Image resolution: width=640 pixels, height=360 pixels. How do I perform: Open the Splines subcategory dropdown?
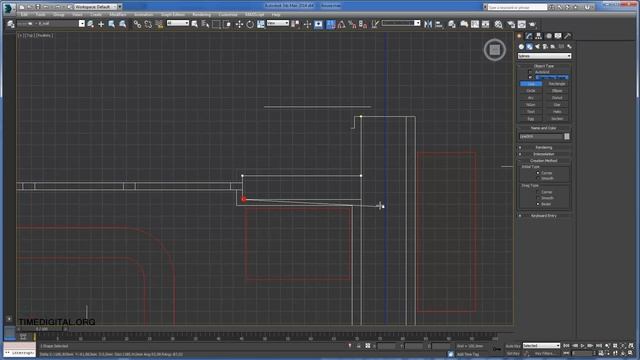(544, 56)
